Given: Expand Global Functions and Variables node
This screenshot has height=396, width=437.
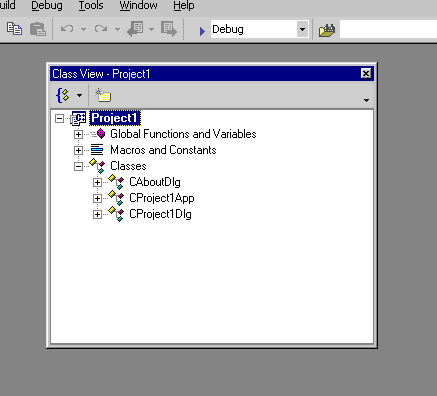Looking at the screenshot, I should 78,134.
